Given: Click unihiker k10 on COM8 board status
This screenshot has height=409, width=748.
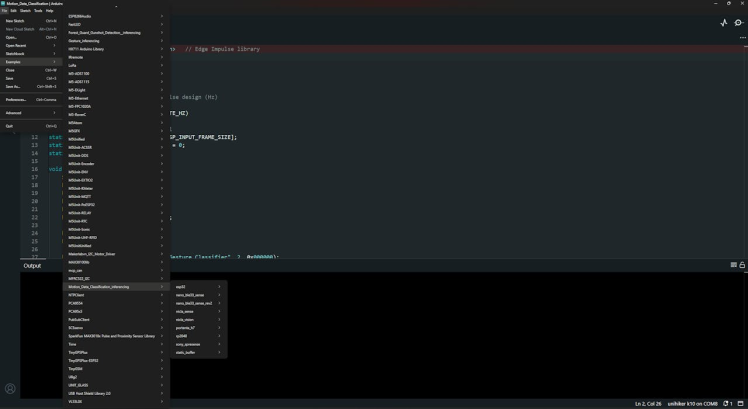Looking at the screenshot, I should pos(693,404).
